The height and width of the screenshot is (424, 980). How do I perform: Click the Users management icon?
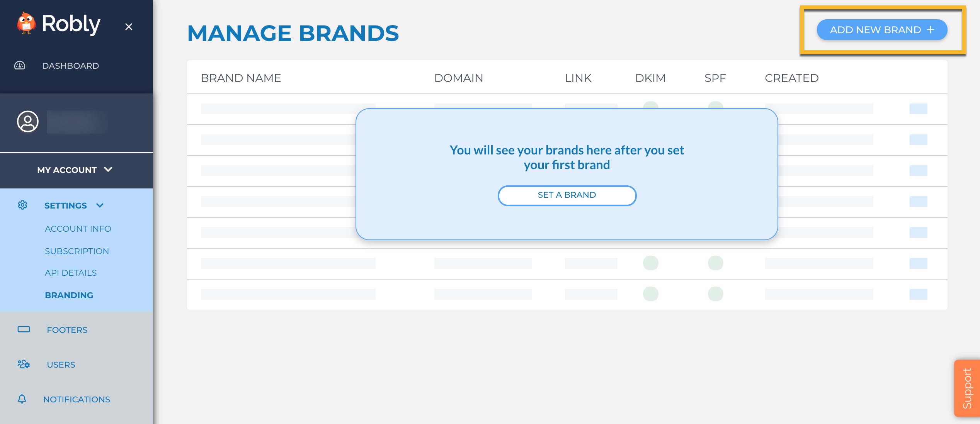pyautogui.click(x=23, y=364)
